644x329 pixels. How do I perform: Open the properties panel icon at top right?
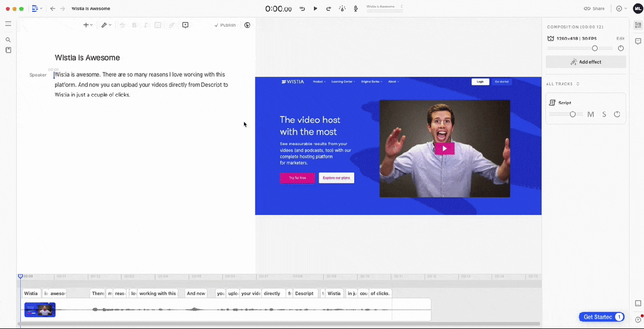click(638, 25)
